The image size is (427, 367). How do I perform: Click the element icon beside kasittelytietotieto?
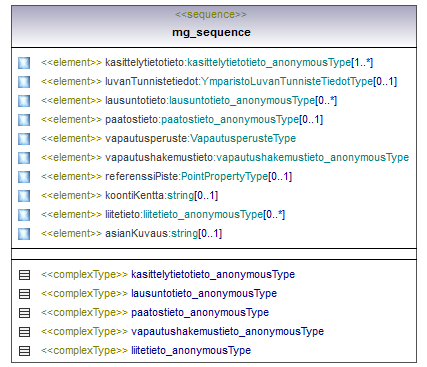[24, 63]
